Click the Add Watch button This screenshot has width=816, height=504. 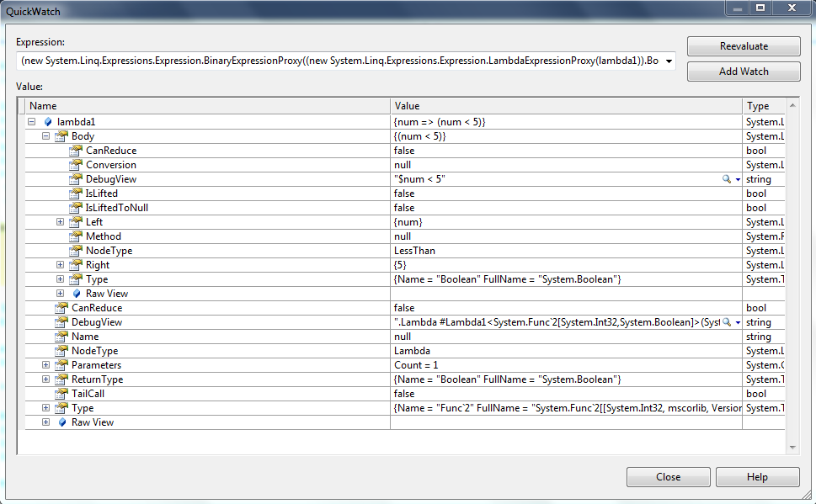(743, 72)
